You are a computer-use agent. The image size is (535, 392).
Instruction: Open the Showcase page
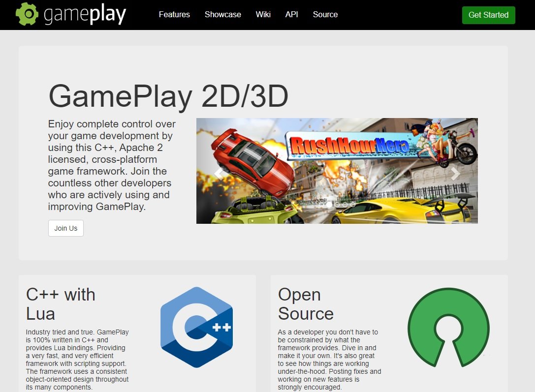[x=223, y=15]
